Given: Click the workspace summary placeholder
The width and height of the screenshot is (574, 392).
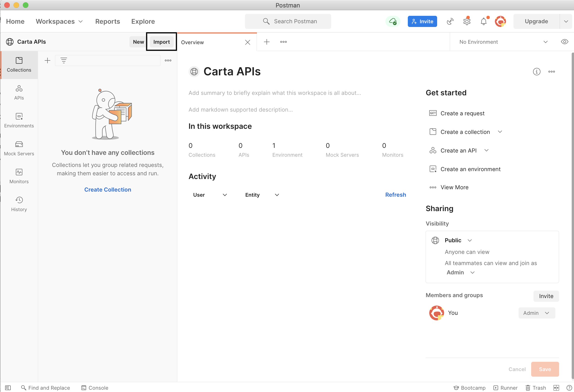Looking at the screenshot, I should point(275,93).
